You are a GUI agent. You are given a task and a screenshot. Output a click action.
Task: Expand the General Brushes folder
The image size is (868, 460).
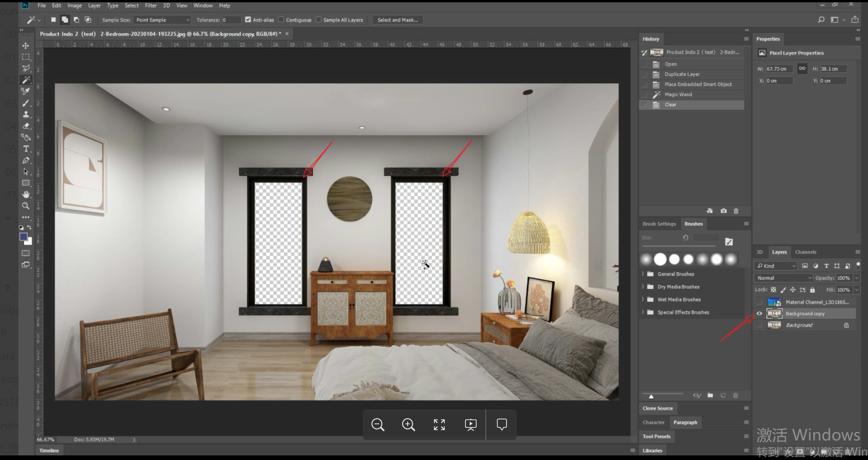pos(643,274)
